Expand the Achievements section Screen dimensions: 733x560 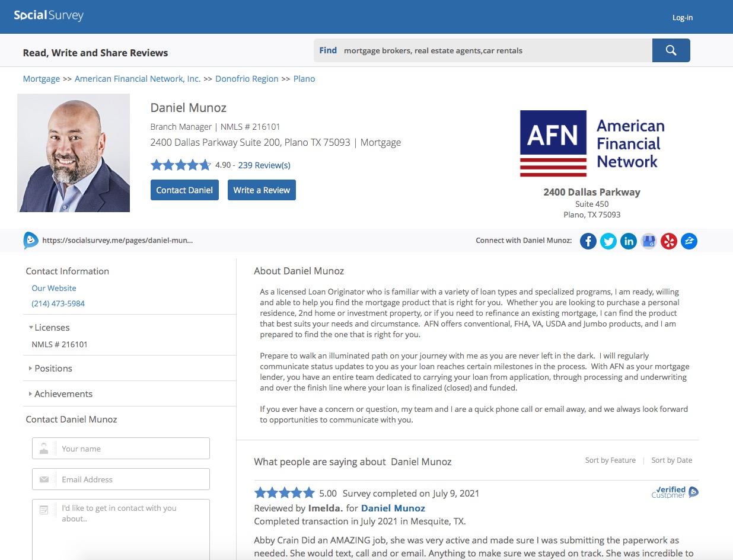60,393
